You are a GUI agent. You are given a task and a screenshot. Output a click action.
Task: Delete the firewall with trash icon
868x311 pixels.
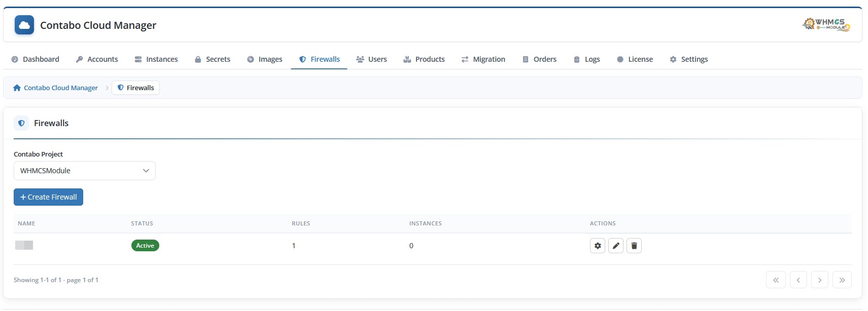[x=634, y=246]
